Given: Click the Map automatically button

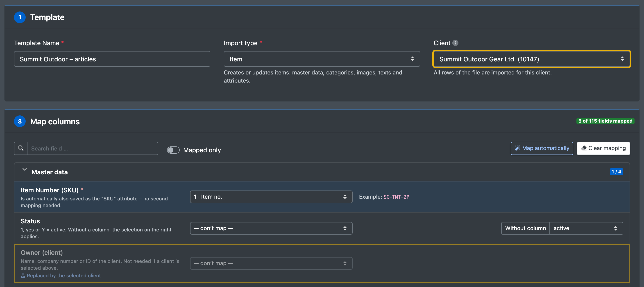Looking at the screenshot, I should 542,148.
